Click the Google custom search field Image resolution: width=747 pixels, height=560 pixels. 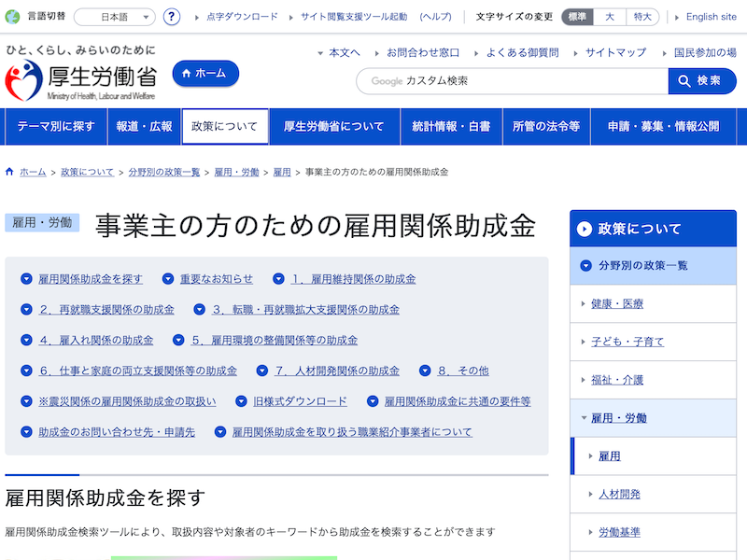[512, 81]
